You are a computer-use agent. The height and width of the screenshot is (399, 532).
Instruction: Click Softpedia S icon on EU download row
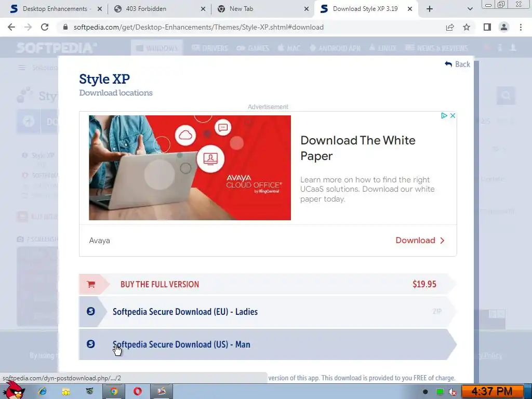coord(90,311)
